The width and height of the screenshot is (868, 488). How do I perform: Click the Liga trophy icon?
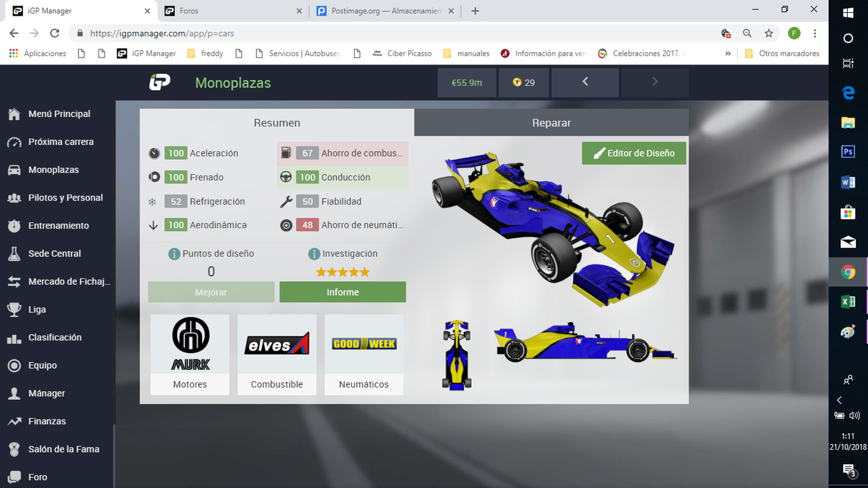click(14, 310)
